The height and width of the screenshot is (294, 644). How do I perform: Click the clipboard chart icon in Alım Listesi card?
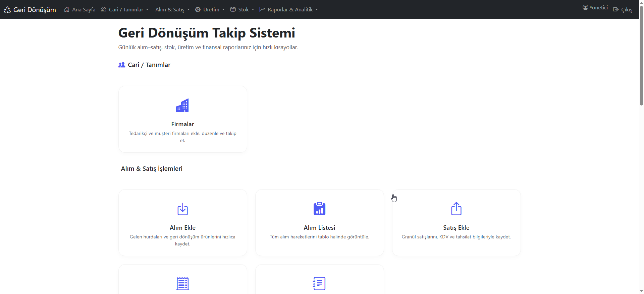tap(319, 209)
